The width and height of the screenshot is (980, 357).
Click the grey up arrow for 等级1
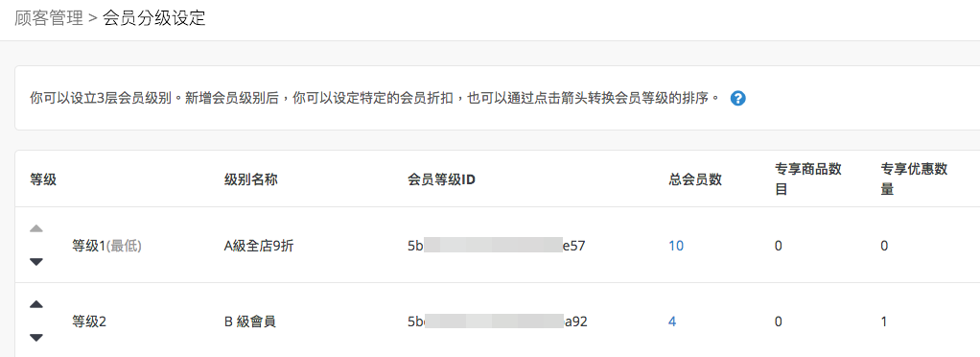coord(36,228)
